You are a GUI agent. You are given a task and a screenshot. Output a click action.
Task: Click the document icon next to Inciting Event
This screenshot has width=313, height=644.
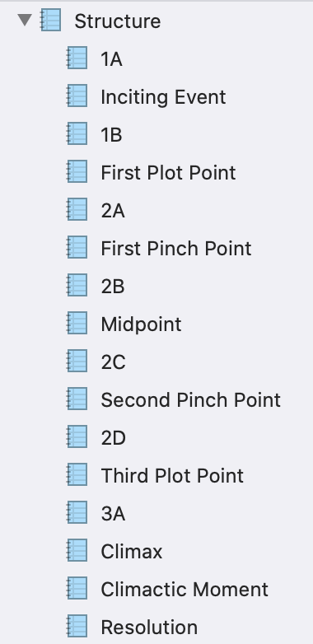click(77, 96)
